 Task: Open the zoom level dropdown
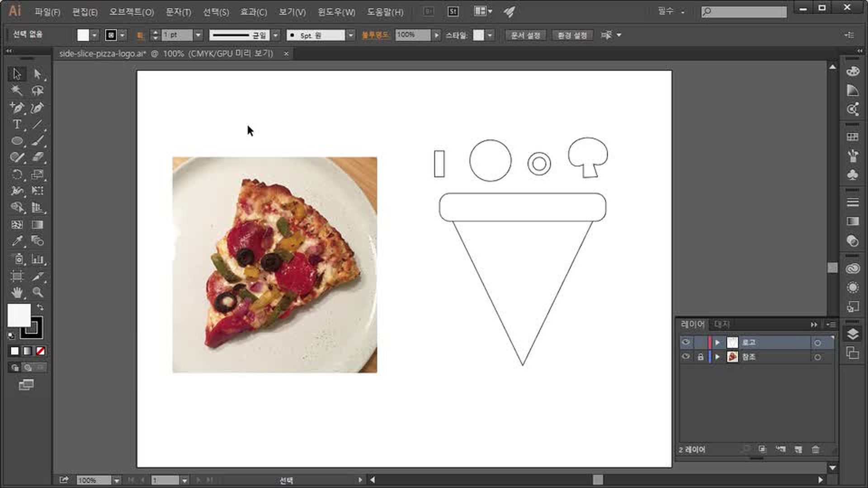117,480
